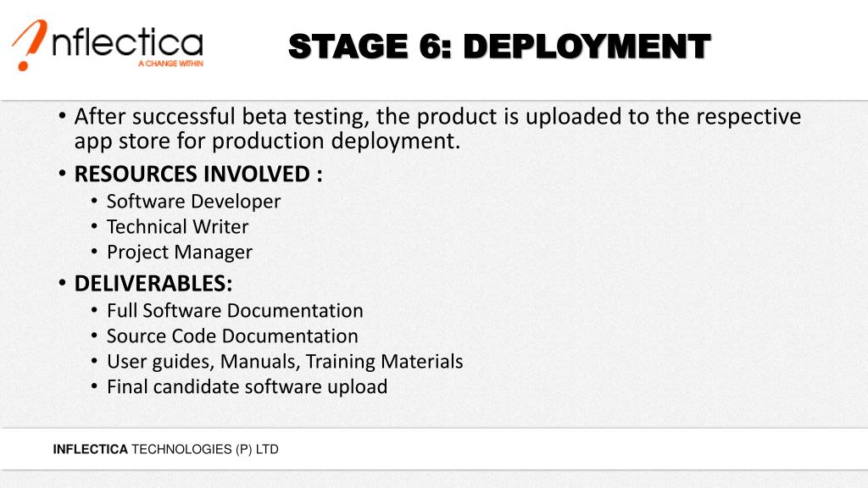The width and height of the screenshot is (868, 488).
Task: Select the Project Manager bullet
Action: point(180,252)
